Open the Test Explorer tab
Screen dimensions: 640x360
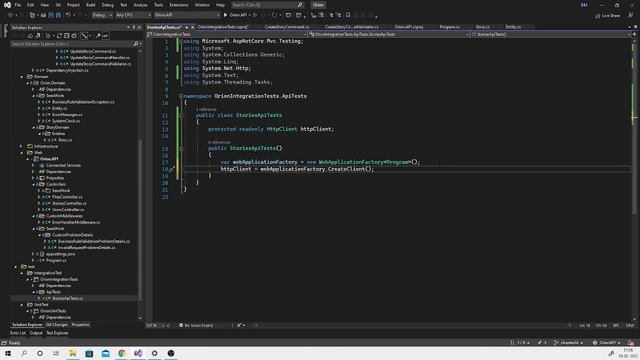57,333
